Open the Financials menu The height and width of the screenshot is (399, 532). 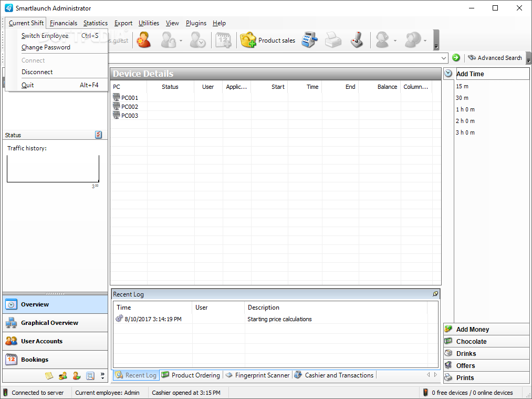(64, 23)
